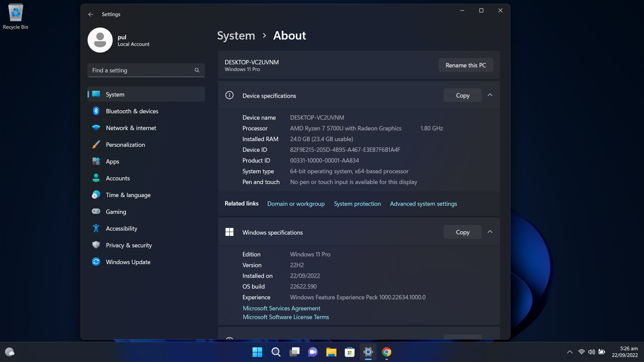Open taskbar Search magnifier
The image size is (644, 362).
[x=276, y=352]
